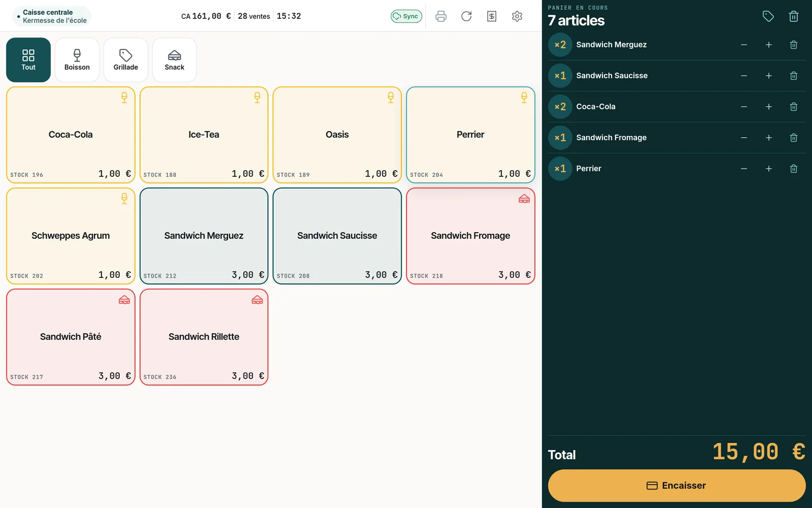
Task: Click the refresh icon in header
Action: [x=466, y=16]
